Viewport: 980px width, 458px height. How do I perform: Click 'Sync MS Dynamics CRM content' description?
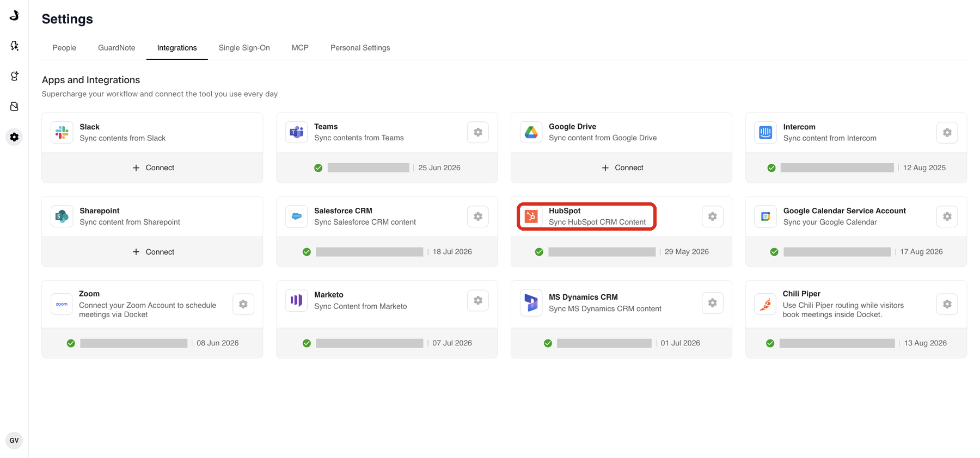(605, 309)
